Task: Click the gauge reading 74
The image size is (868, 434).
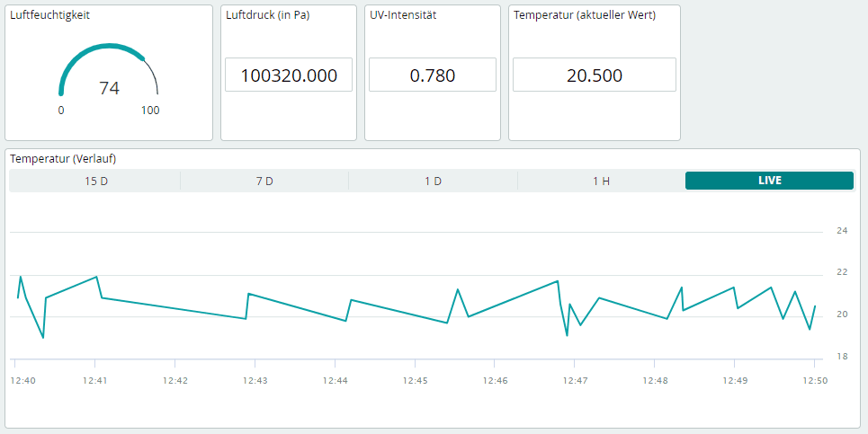Action: [x=109, y=88]
